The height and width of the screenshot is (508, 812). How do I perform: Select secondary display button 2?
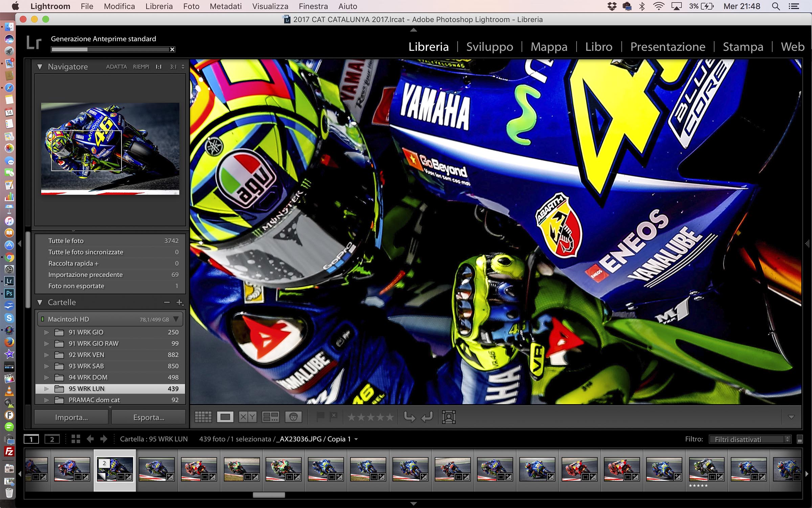click(52, 439)
